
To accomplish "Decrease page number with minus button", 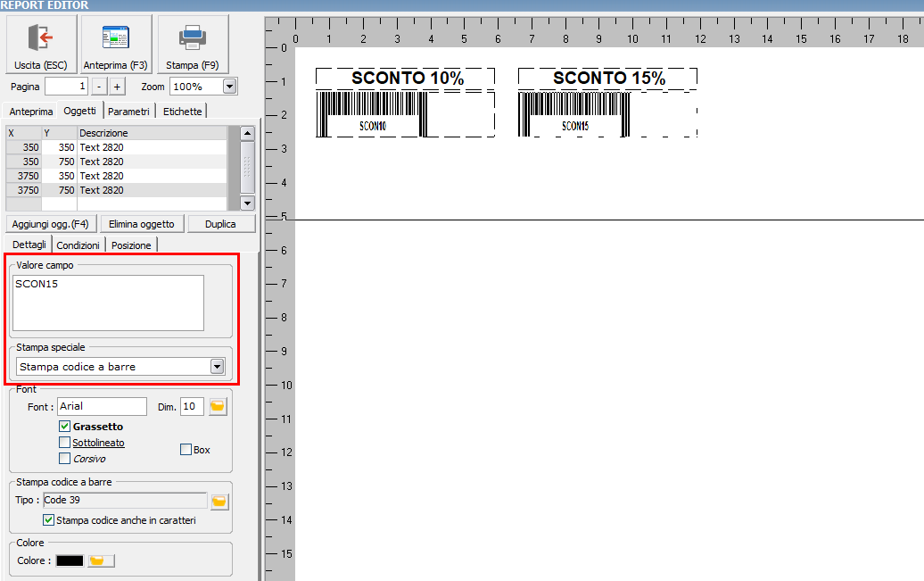I will (99, 87).
